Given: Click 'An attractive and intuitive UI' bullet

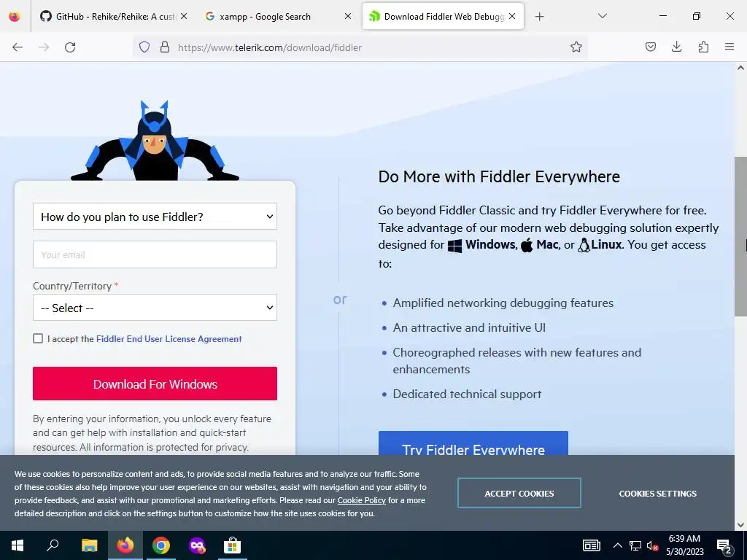Looking at the screenshot, I should 469,327.
